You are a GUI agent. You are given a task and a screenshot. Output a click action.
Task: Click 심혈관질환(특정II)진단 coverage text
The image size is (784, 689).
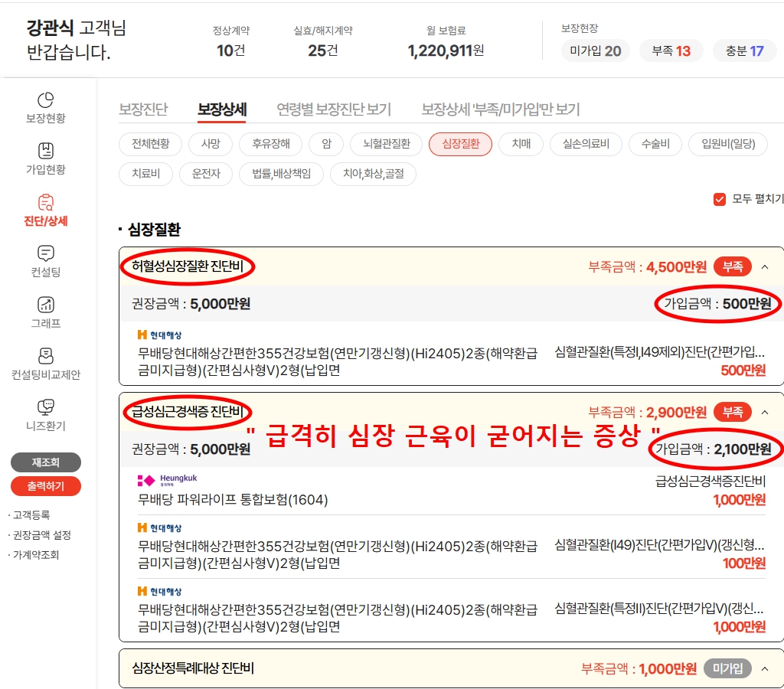click(659, 609)
